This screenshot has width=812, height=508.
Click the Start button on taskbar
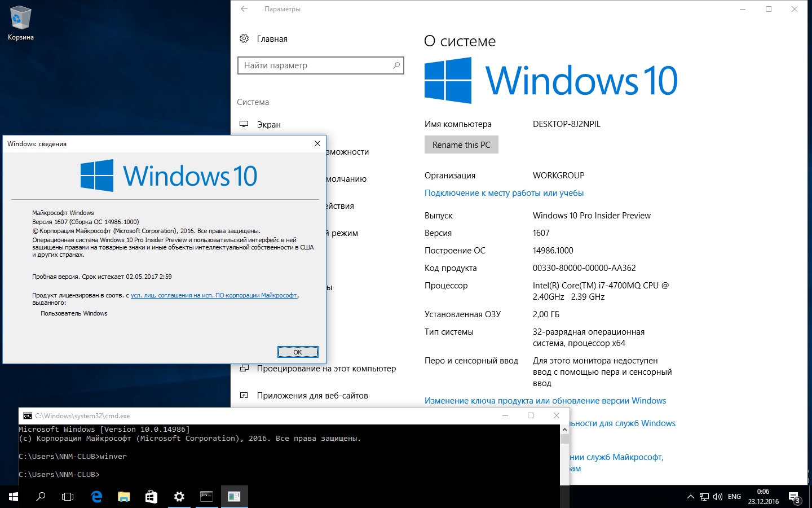click(14, 497)
